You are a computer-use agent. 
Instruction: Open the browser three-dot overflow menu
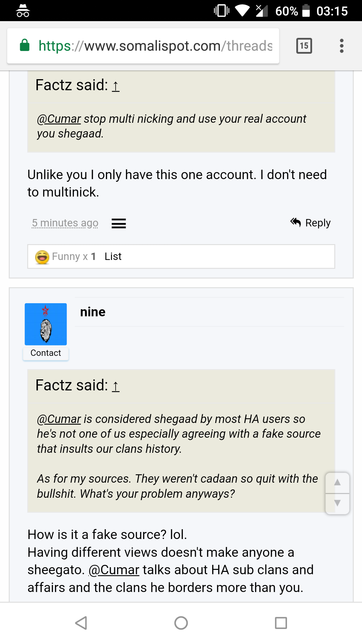[x=342, y=46]
